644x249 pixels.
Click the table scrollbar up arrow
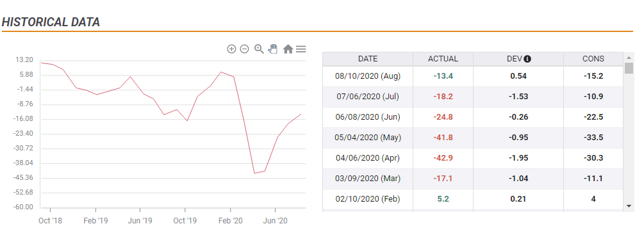(629, 58)
